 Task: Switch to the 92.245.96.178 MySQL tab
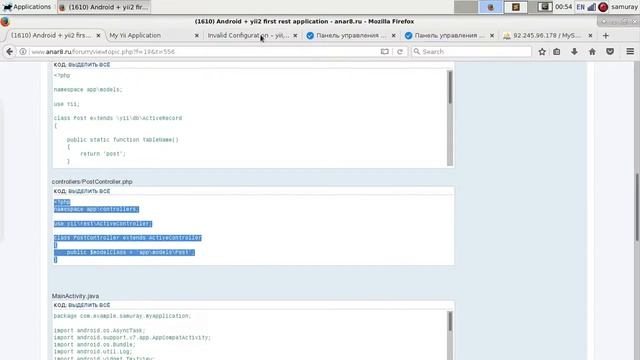tap(547, 36)
